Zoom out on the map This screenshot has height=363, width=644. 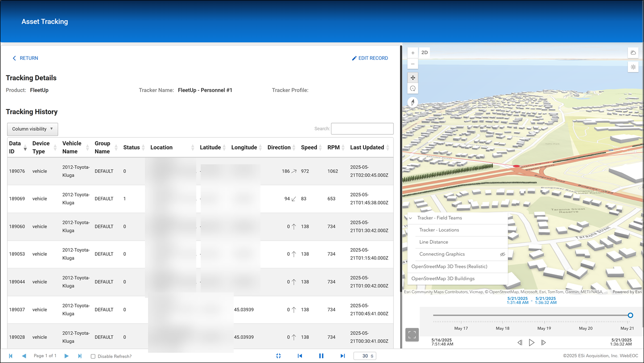point(413,64)
